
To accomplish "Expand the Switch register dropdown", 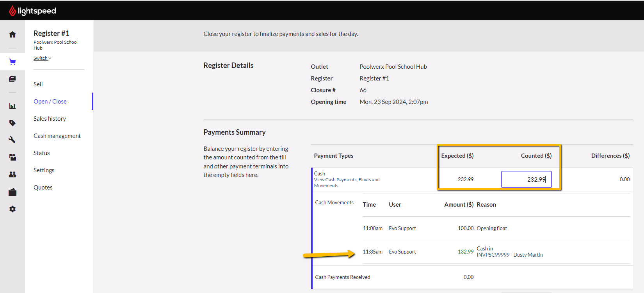I will click(x=42, y=58).
